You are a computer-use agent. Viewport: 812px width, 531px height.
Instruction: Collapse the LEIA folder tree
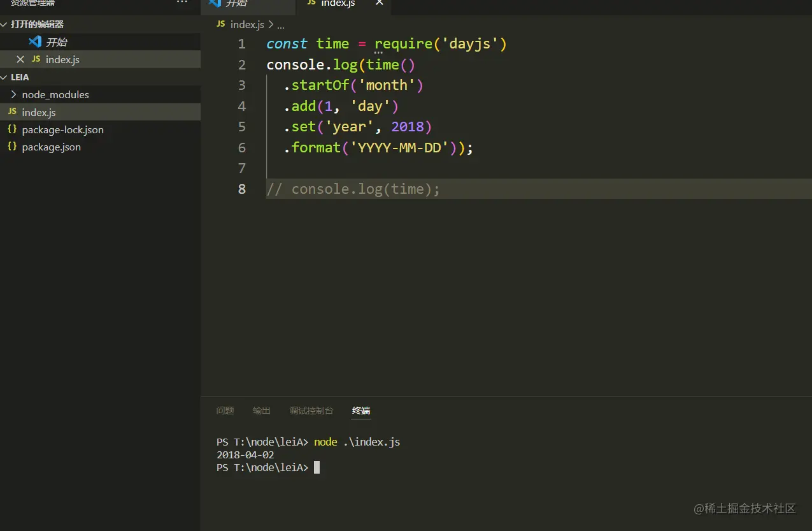pos(5,76)
